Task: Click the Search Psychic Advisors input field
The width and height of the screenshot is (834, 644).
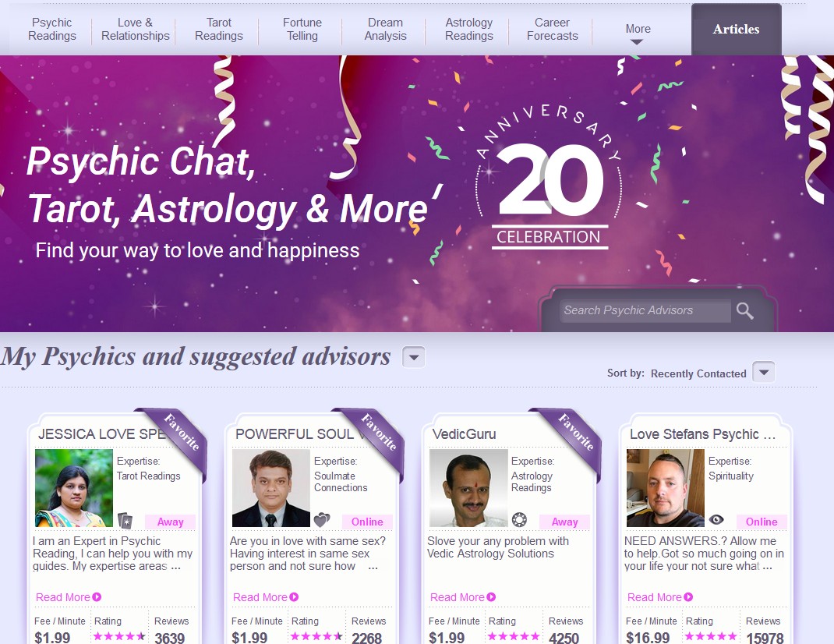Action: [x=645, y=310]
